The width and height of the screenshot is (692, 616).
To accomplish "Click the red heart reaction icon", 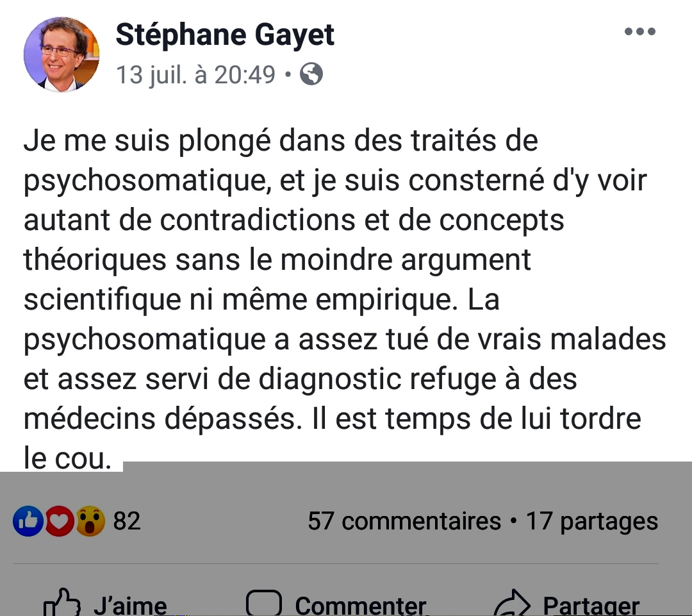I will click(60, 521).
